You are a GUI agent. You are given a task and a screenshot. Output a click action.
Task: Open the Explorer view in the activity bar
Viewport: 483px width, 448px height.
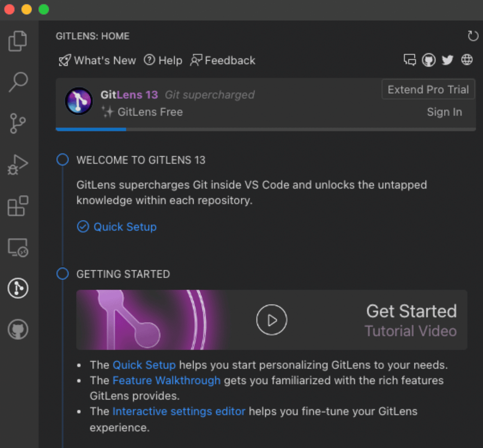coord(18,41)
